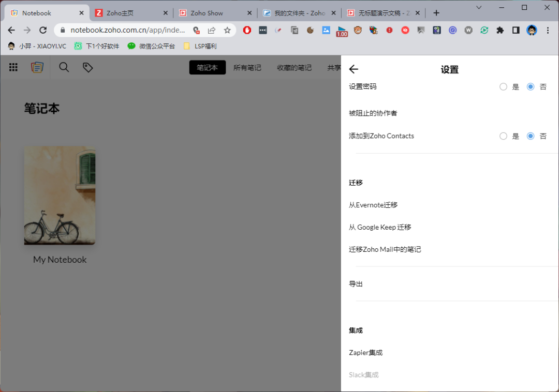Viewport: 559px width, 392px height.
Task: Select 是 for 添加到Zoho Contacts
Action: pos(503,136)
